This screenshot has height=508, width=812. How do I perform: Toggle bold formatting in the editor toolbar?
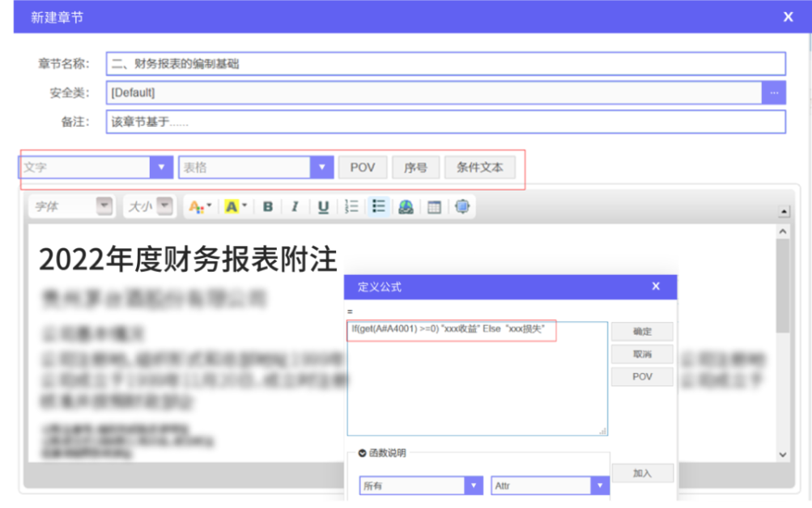[268, 207]
